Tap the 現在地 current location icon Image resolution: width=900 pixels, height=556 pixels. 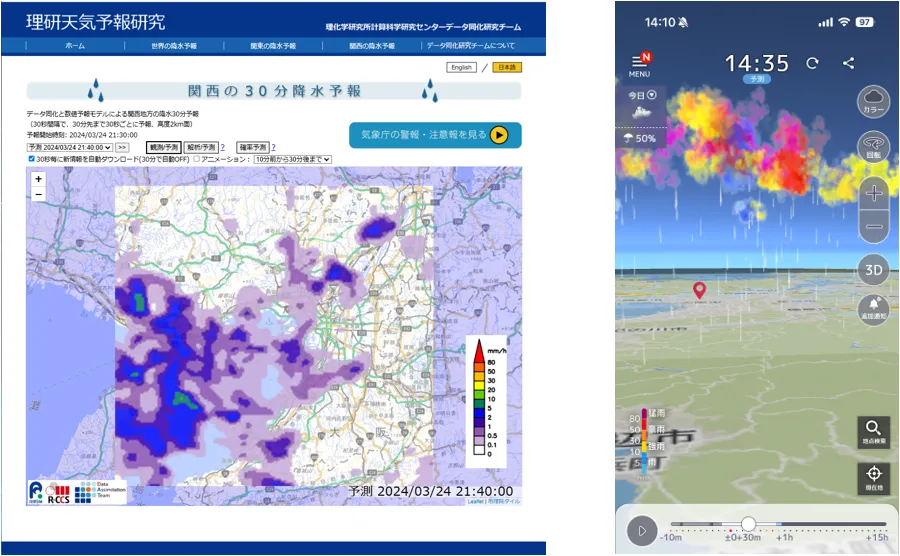click(x=873, y=478)
